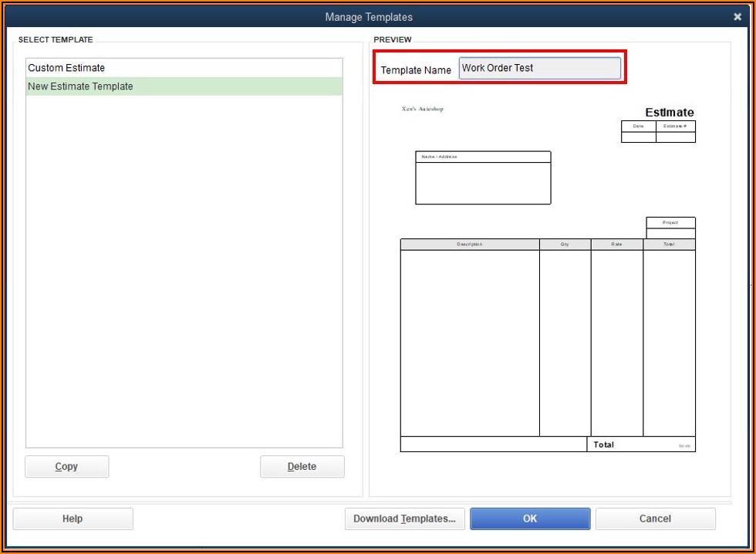Click the Total row at the preview bottom
Image resolution: width=756 pixels, height=554 pixels.
[x=603, y=444]
